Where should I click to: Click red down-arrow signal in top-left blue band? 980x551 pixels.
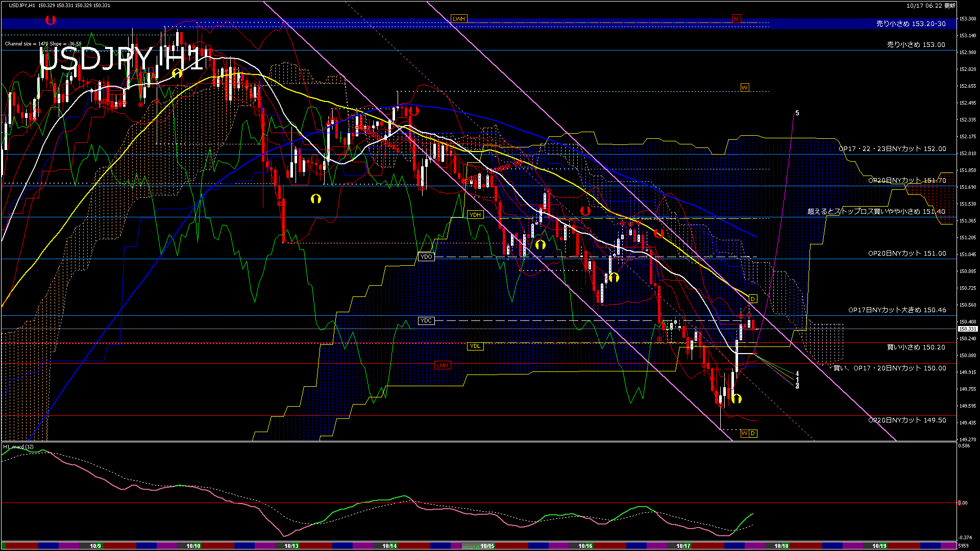pos(50,20)
